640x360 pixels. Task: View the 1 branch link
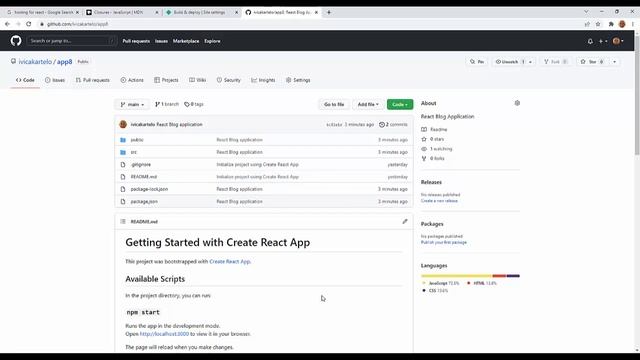[167, 104]
